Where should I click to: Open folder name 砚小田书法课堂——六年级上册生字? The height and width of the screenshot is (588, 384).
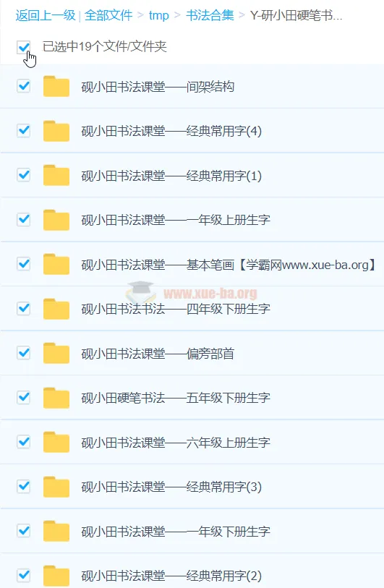tap(176, 443)
